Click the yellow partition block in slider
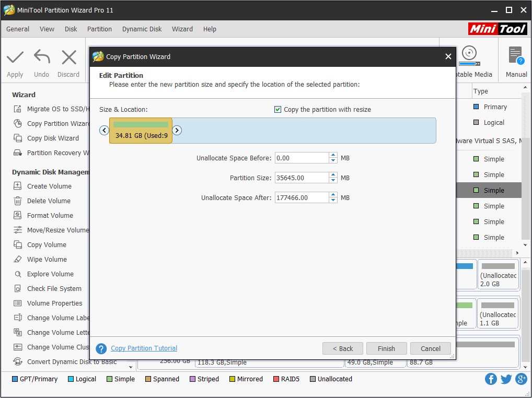532x398 pixels. 141,131
